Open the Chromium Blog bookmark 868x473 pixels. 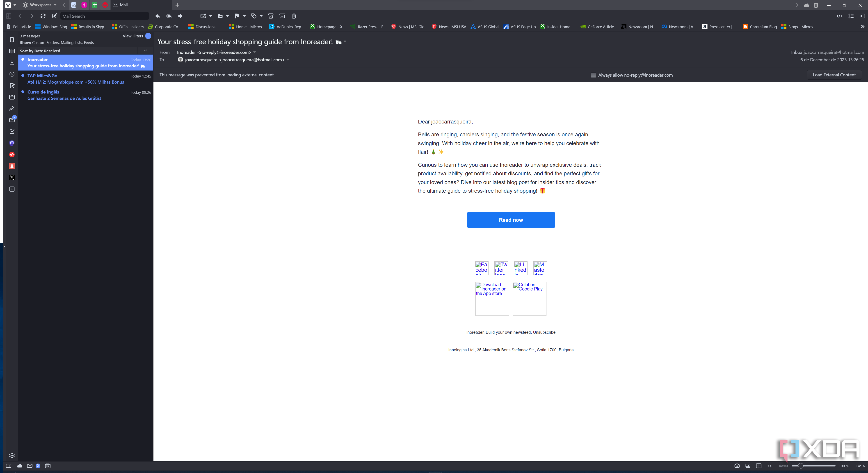[759, 27]
